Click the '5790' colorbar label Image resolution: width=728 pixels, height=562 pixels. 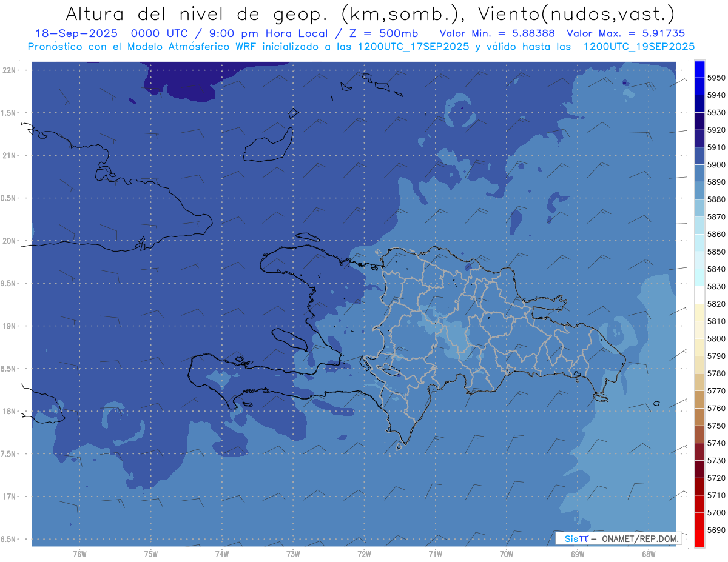[716, 356]
